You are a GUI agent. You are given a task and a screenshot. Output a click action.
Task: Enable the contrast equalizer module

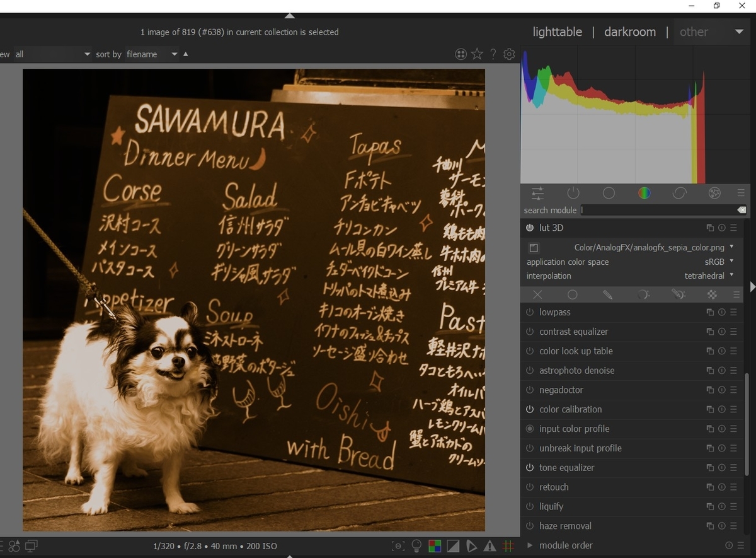click(x=530, y=332)
